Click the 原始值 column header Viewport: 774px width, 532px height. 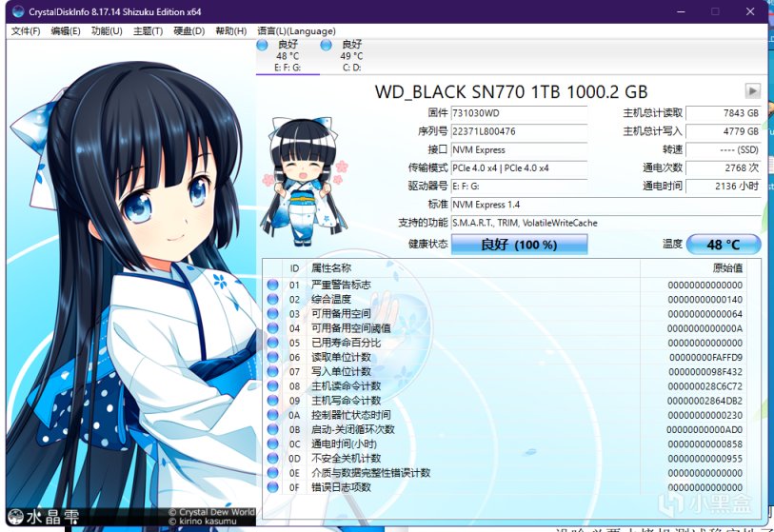pos(727,268)
